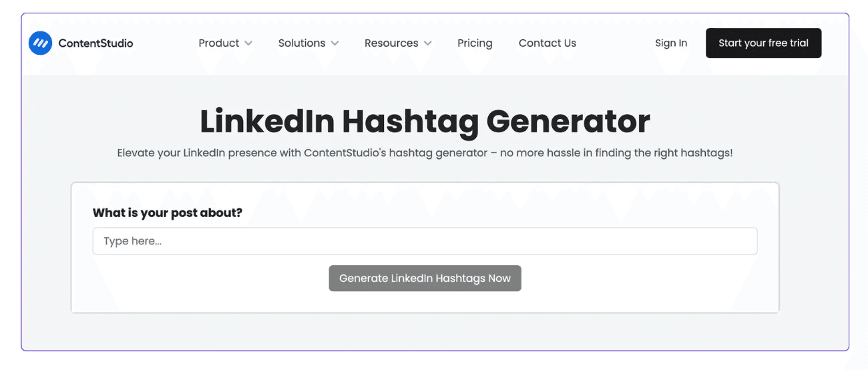Click Generate LinkedIn Hashtags Now button
Screen dimensions: 868x370
coord(425,279)
